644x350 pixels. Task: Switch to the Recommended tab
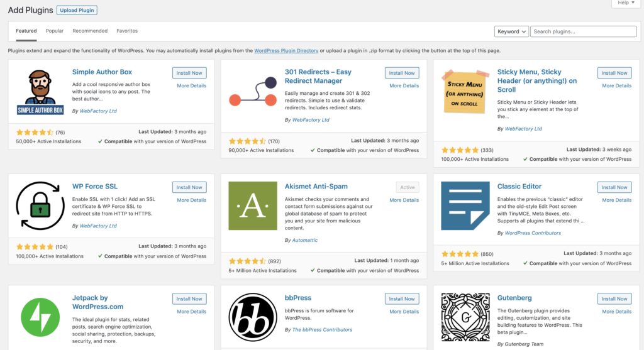click(90, 31)
